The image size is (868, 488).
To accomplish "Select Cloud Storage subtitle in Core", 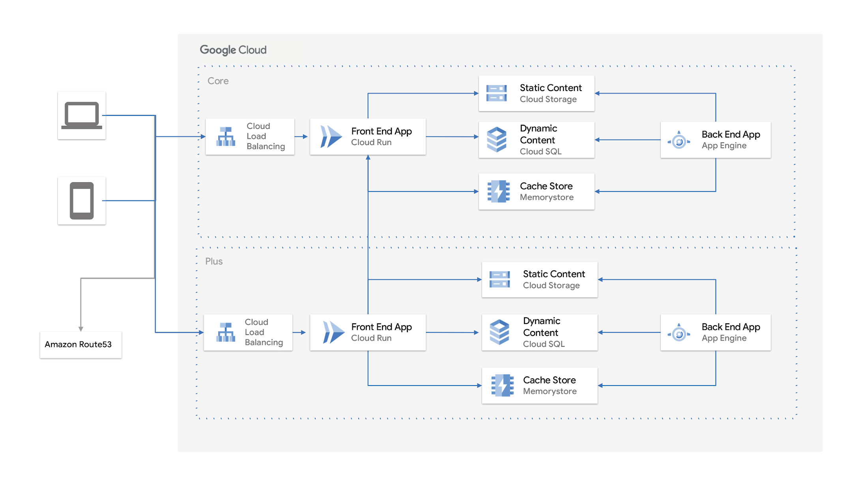I will coord(548,99).
